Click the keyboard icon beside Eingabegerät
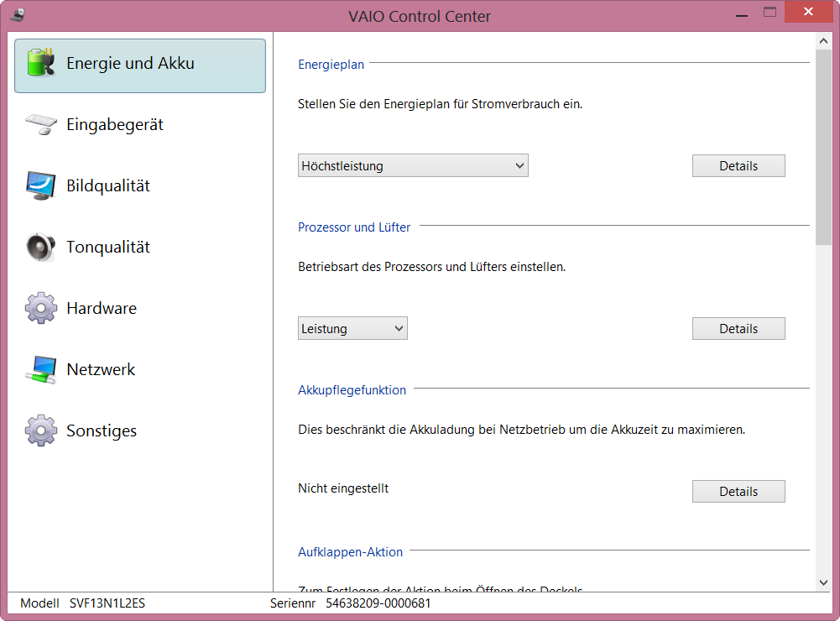Viewport: 840px width, 621px height. (x=41, y=124)
